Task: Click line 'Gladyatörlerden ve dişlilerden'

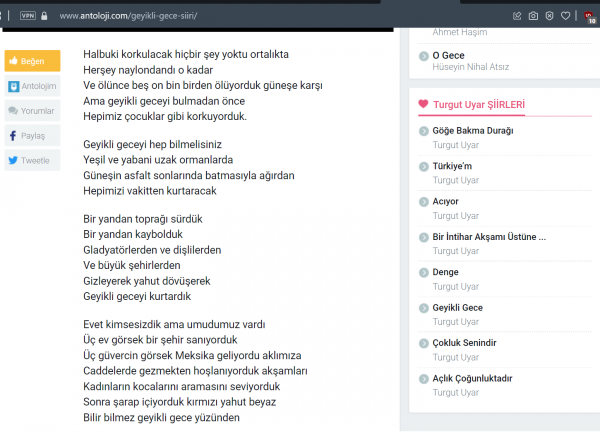Action: (x=152, y=250)
